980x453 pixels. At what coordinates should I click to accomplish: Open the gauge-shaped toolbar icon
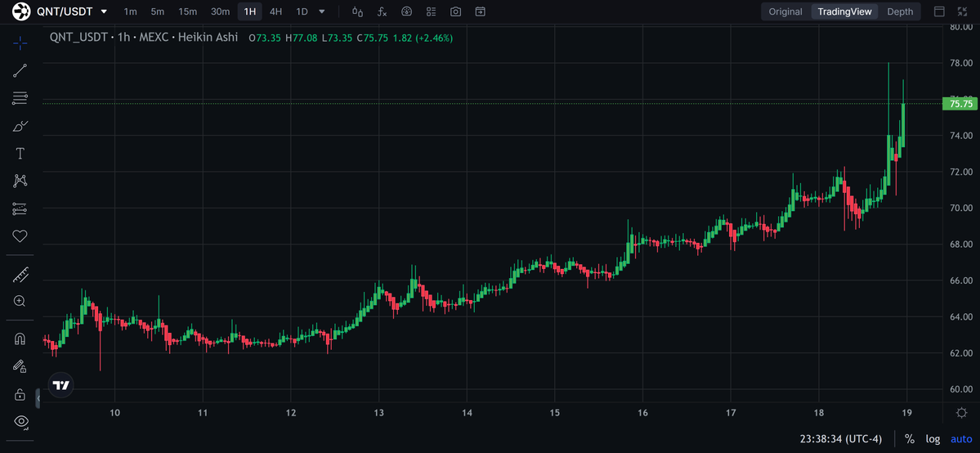(407, 12)
